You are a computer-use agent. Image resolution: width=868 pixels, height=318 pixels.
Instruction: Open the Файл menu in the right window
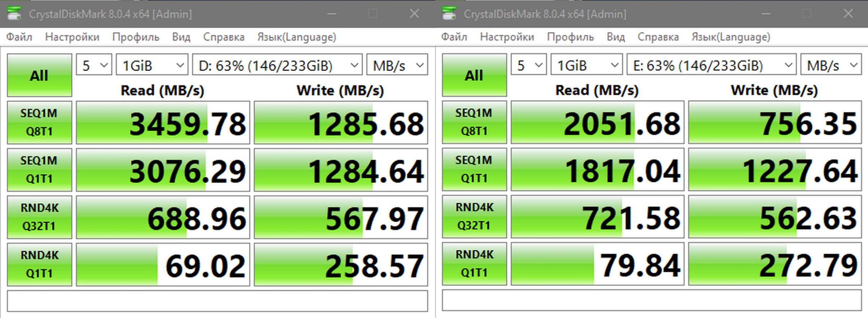[454, 37]
